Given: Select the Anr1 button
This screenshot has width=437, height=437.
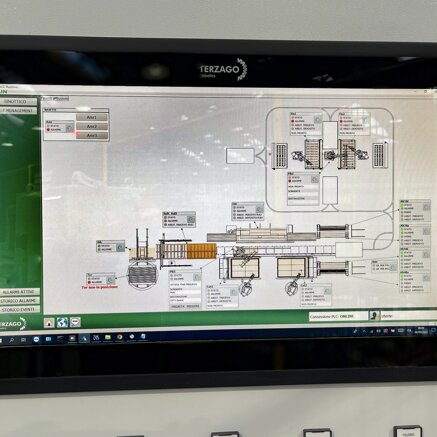Looking at the screenshot, I should click(92, 118).
